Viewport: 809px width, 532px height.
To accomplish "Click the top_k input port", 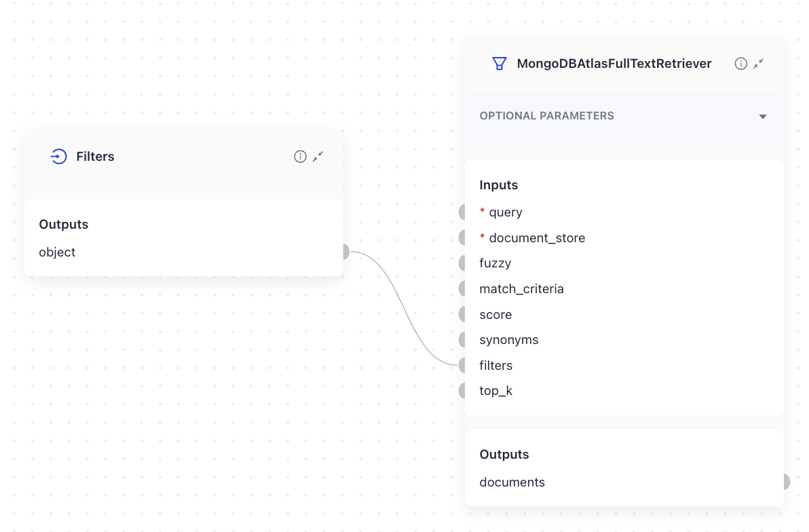I will click(462, 391).
